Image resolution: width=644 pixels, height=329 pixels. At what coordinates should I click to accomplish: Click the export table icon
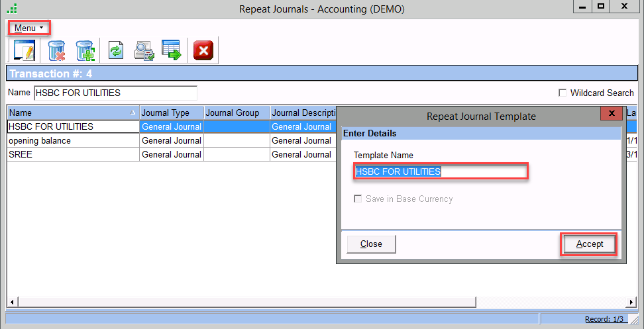click(x=172, y=51)
